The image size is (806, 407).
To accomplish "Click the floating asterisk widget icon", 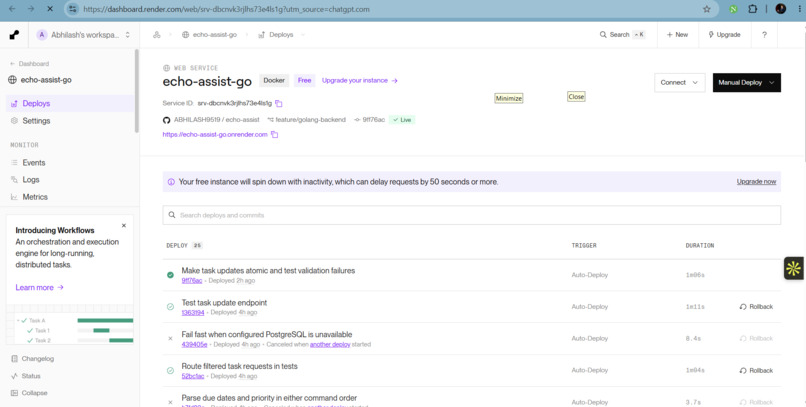I will pyautogui.click(x=793, y=268).
